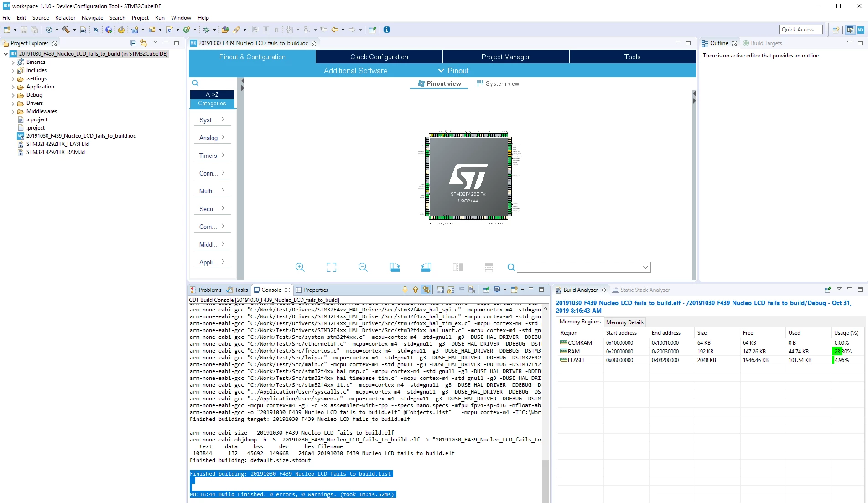
Task: Open the Properties tab
Action: [x=312, y=290]
